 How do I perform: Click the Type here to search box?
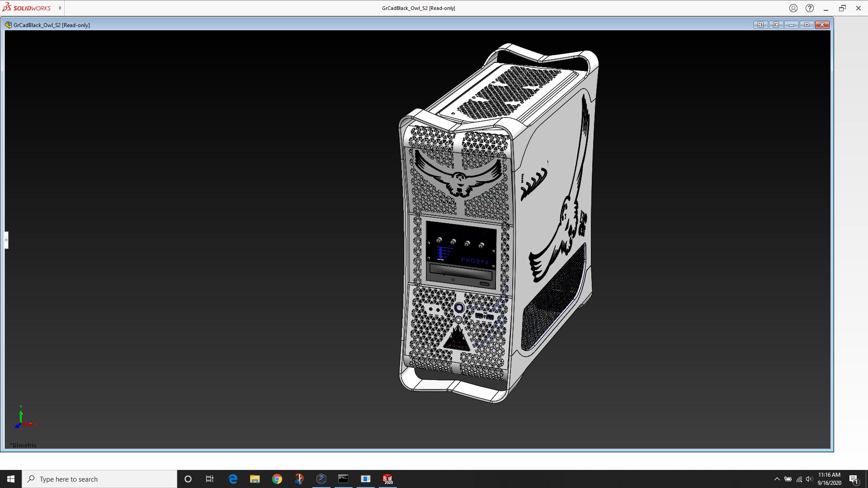[99, 479]
